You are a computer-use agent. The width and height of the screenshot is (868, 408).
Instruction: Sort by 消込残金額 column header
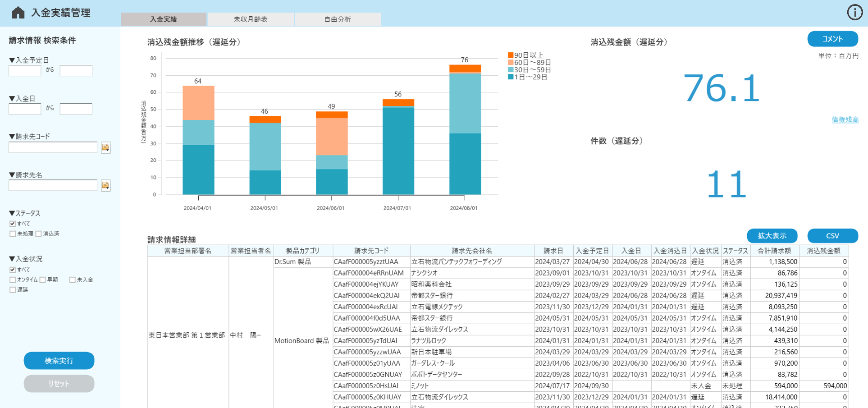pos(824,251)
